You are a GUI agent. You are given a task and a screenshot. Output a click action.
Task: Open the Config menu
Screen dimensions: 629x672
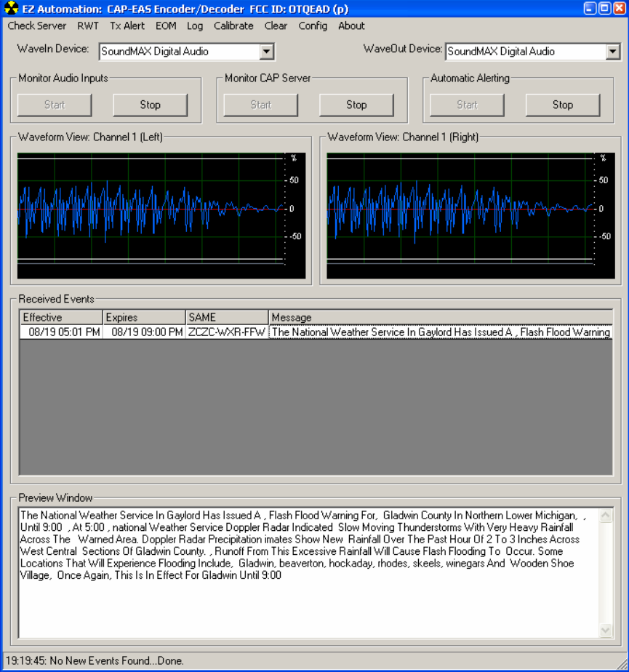(x=313, y=25)
